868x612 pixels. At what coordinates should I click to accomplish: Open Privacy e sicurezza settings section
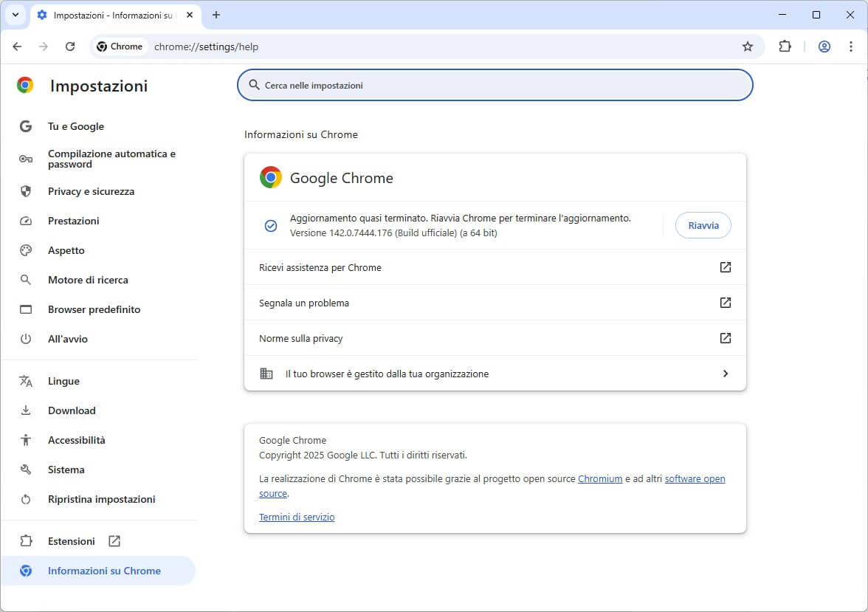[x=91, y=191]
